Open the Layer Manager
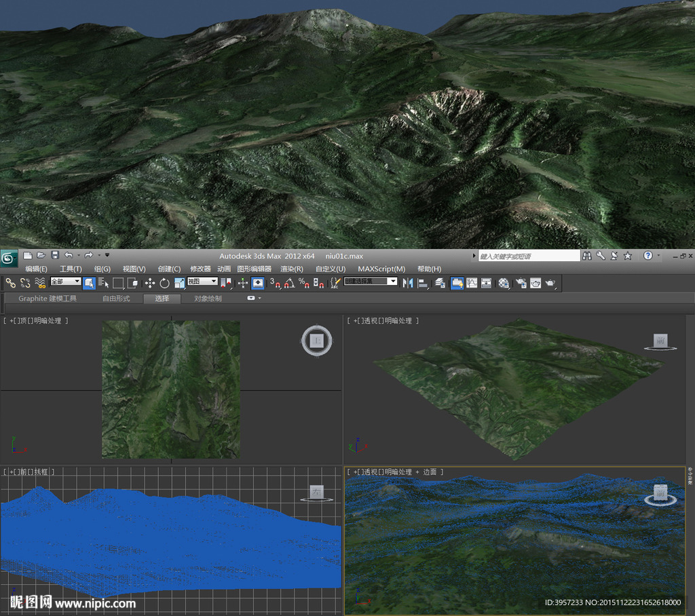This screenshot has width=695, height=616. 440,283
